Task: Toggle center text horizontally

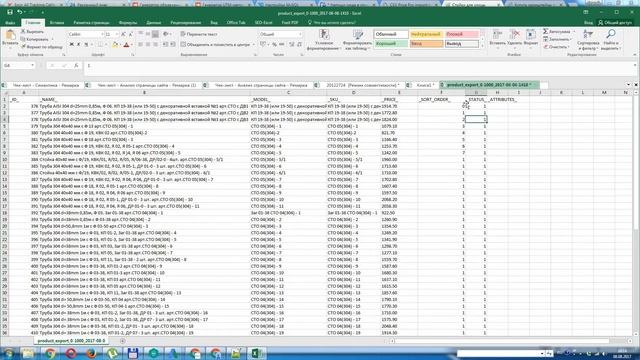Action: click(x=148, y=44)
